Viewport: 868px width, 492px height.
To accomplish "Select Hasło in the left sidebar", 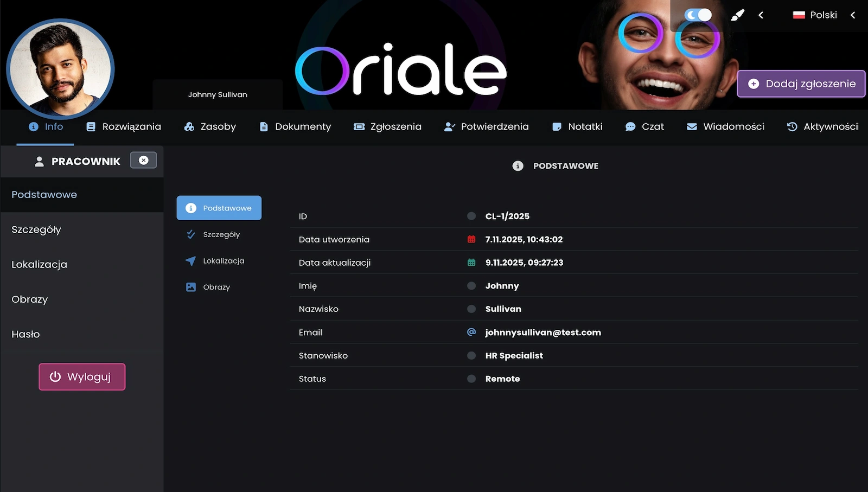I will (25, 334).
